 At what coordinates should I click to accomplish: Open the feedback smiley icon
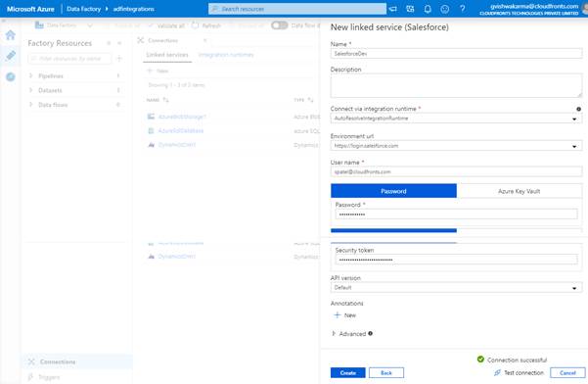click(445, 9)
